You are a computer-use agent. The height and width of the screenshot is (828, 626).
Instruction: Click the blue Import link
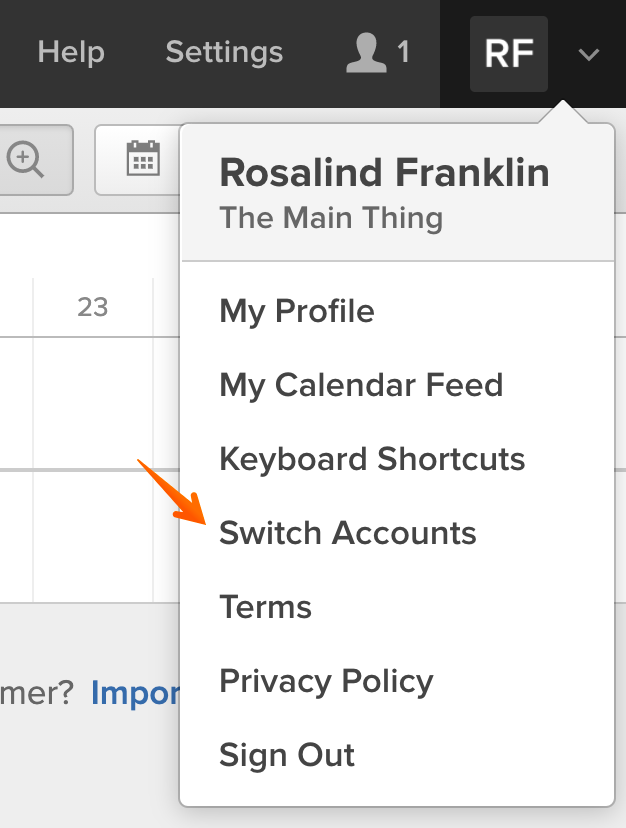pyautogui.click(x=135, y=693)
